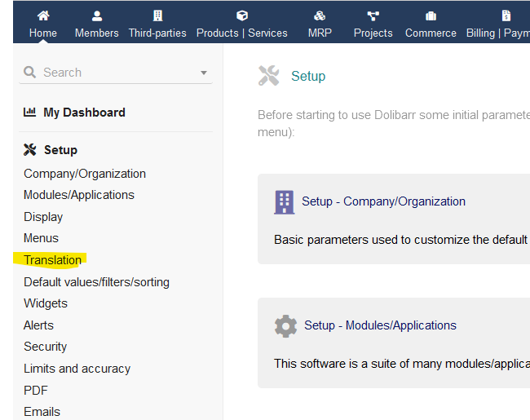This screenshot has height=420, width=530.
Task: Go to Security settings in sidebar
Action: click(46, 347)
